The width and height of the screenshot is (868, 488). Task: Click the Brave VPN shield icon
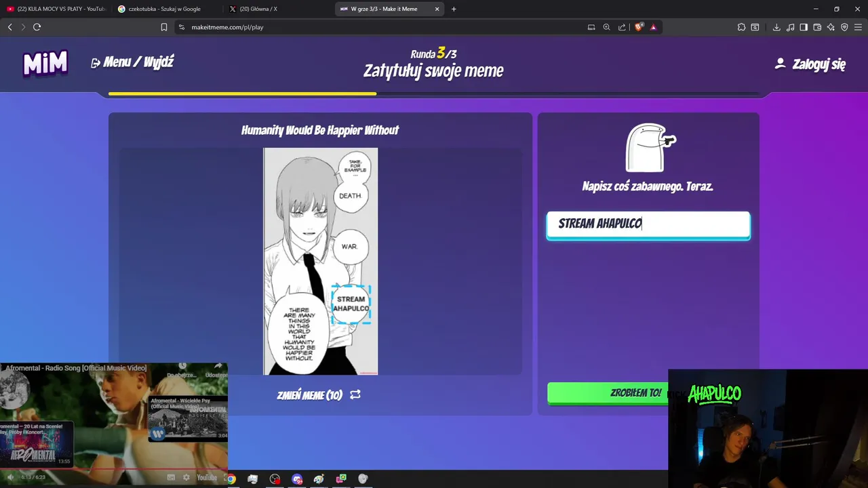[844, 27]
